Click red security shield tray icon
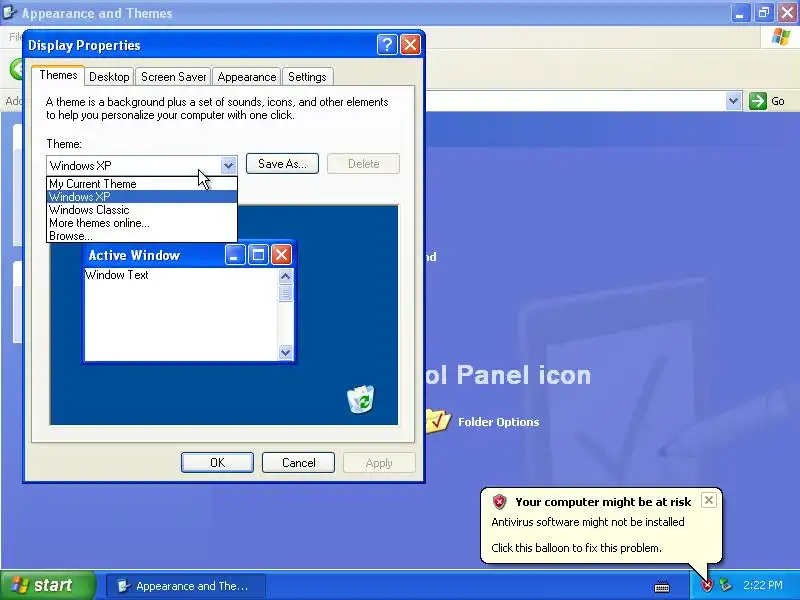 pyautogui.click(x=707, y=585)
